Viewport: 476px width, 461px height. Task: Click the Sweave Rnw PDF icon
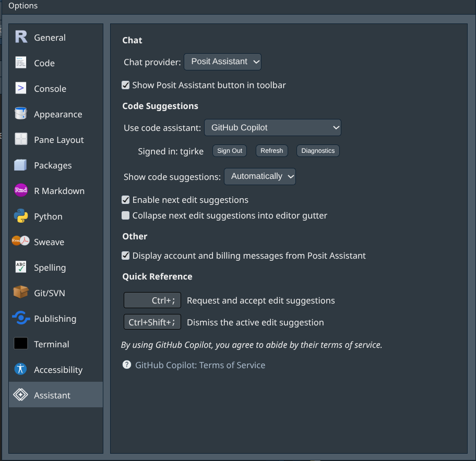point(21,241)
